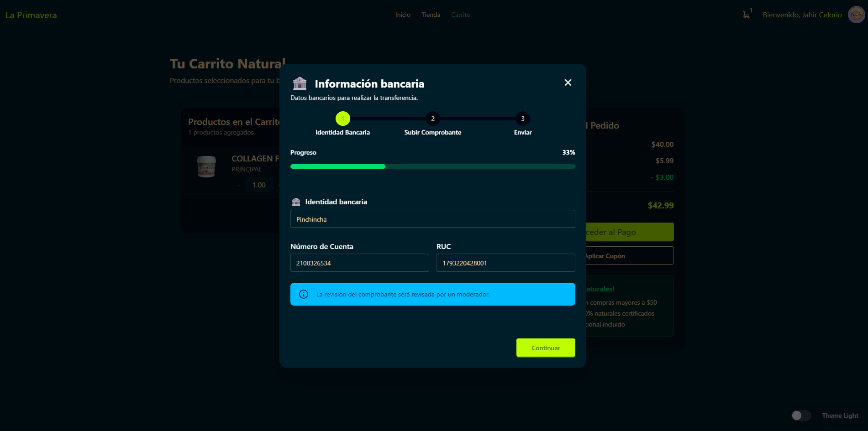Click the La Primavera brand link
This screenshot has height=431, width=868.
click(x=31, y=15)
